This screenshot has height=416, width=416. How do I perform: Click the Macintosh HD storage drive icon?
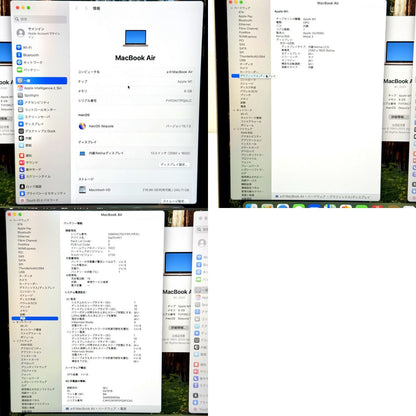click(x=82, y=190)
